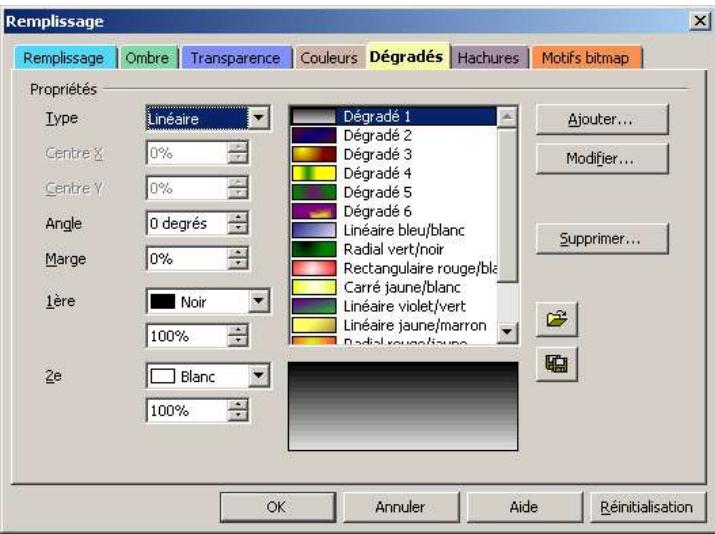
Task: Expand the 2e color dropdown showing Blanc
Action: pos(259,376)
